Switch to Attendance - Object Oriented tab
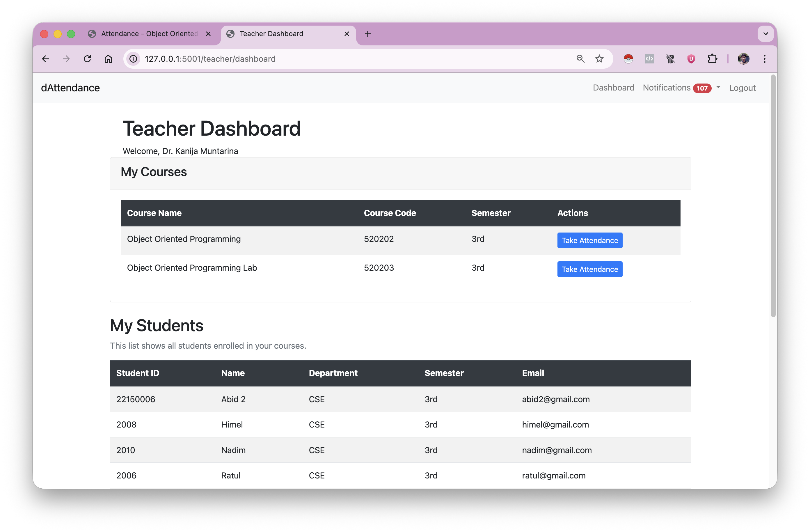This screenshot has height=532, width=810. coord(150,34)
